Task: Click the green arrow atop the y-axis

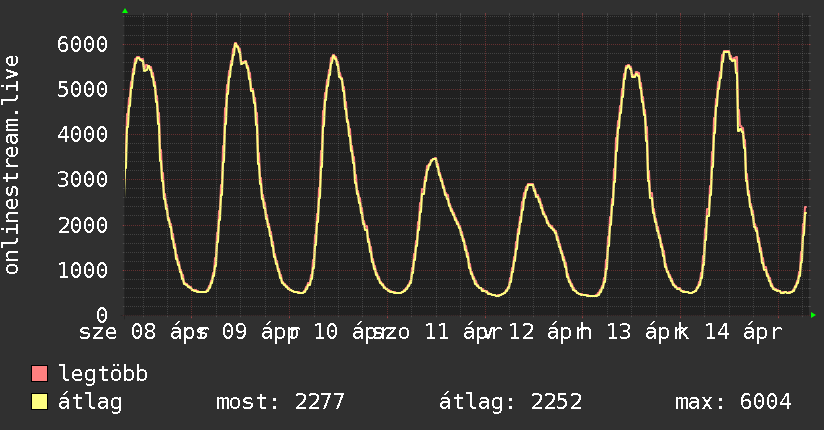Action: pos(125,11)
